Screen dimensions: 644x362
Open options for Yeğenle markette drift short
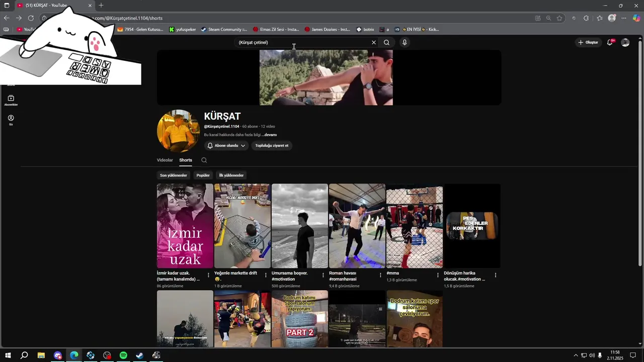coord(266,275)
